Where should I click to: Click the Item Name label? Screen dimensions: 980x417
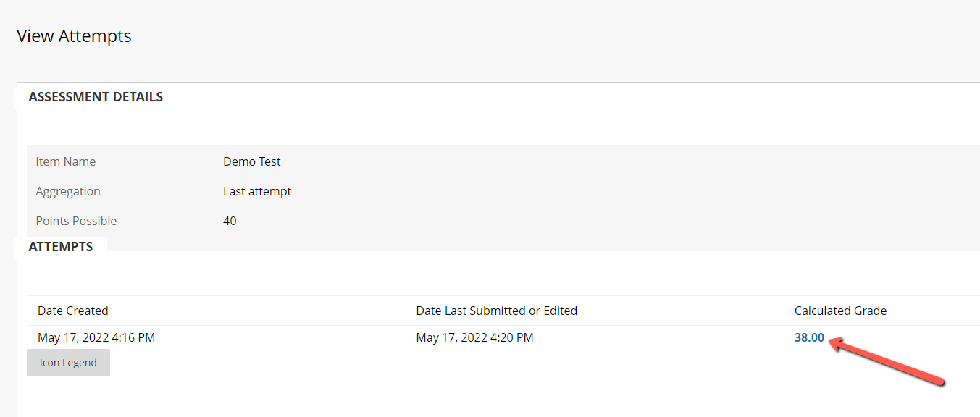(66, 161)
